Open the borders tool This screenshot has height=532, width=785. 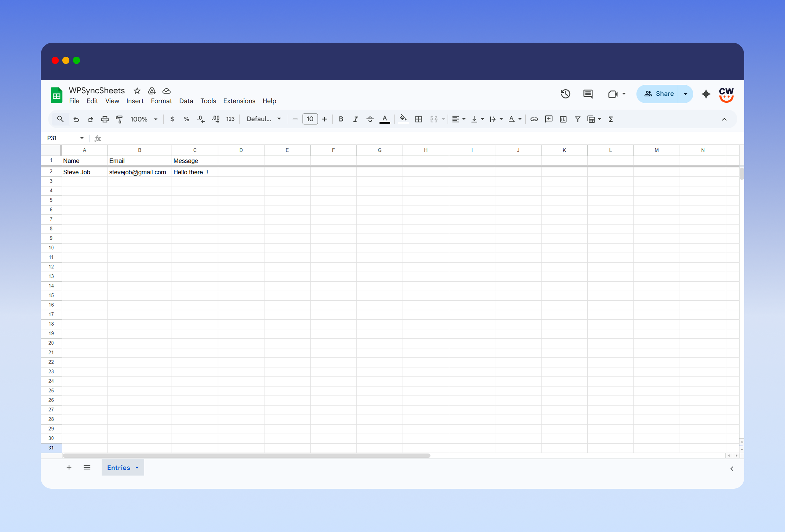(419, 119)
